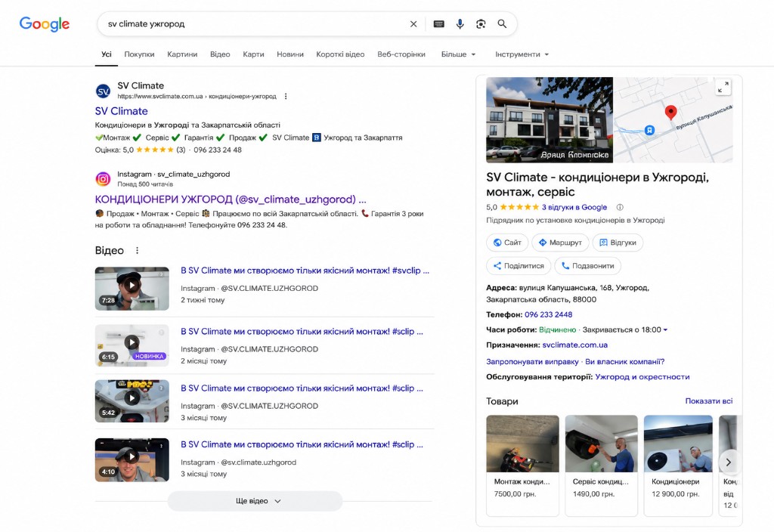Play the 4:10 video thumbnail
This screenshot has height=532, width=774.
(132, 459)
